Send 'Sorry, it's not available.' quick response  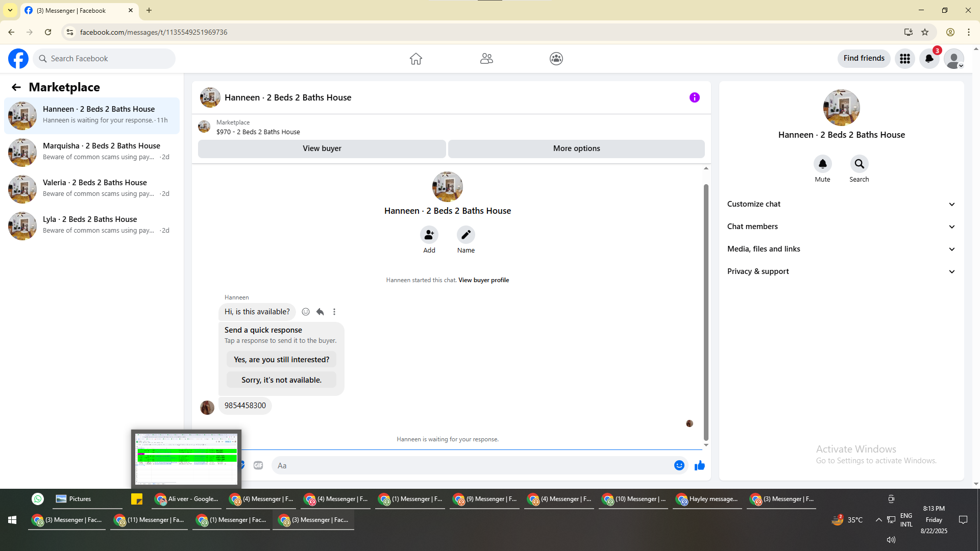[x=281, y=380]
